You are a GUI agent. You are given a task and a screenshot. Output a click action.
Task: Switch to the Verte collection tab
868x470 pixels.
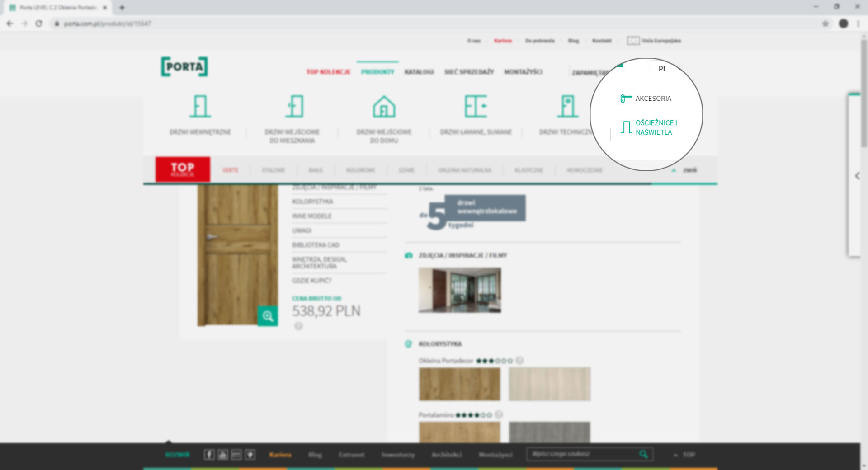[230, 170]
